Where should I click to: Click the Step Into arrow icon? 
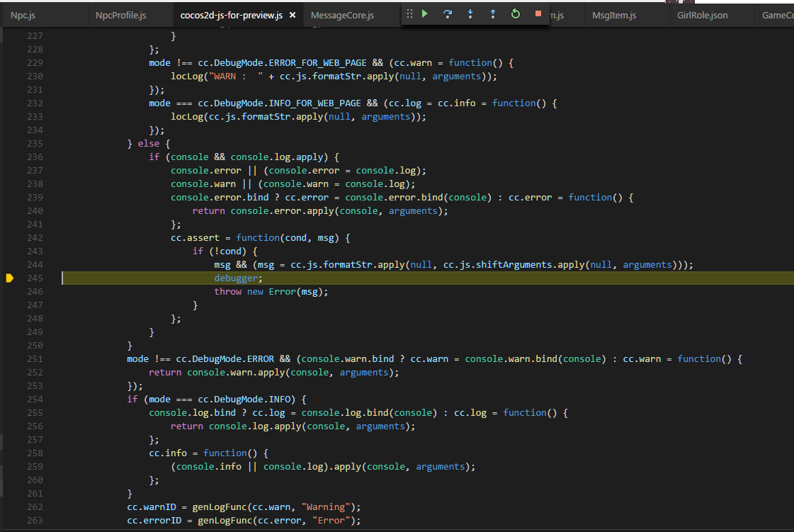pyautogui.click(x=470, y=14)
